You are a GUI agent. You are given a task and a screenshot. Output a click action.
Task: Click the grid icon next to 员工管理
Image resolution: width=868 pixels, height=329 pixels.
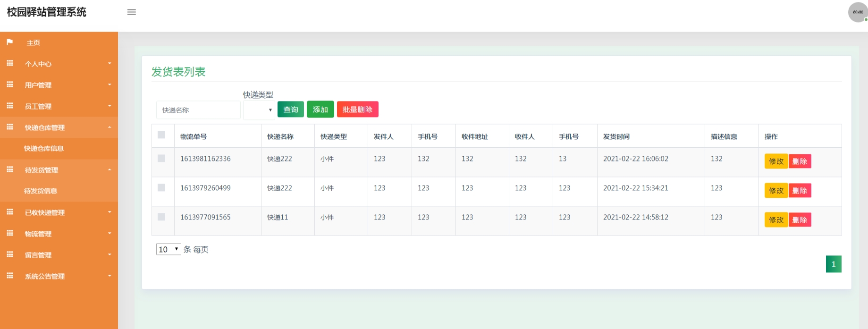pos(10,106)
